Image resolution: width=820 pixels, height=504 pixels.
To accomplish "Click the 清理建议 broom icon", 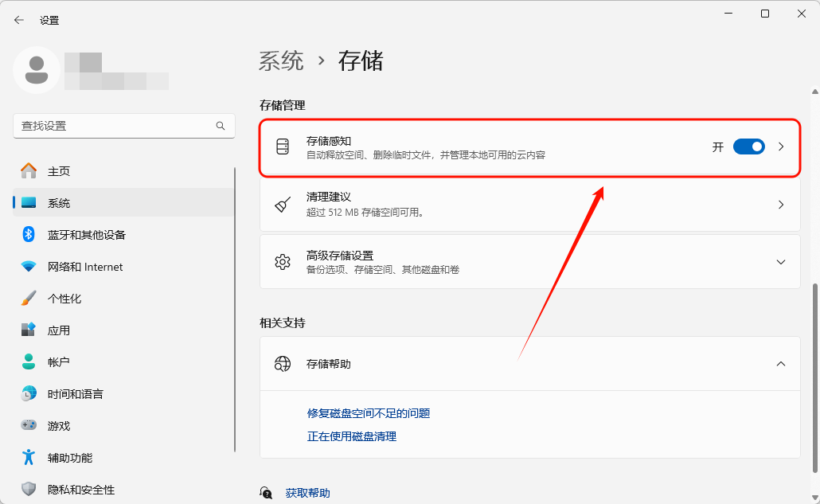I will (x=283, y=204).
